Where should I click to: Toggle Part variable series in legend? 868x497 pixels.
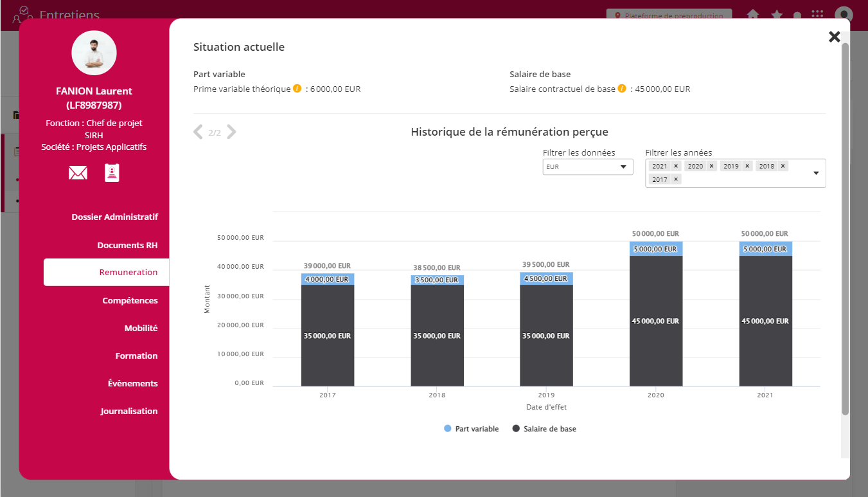coord(471,429)
